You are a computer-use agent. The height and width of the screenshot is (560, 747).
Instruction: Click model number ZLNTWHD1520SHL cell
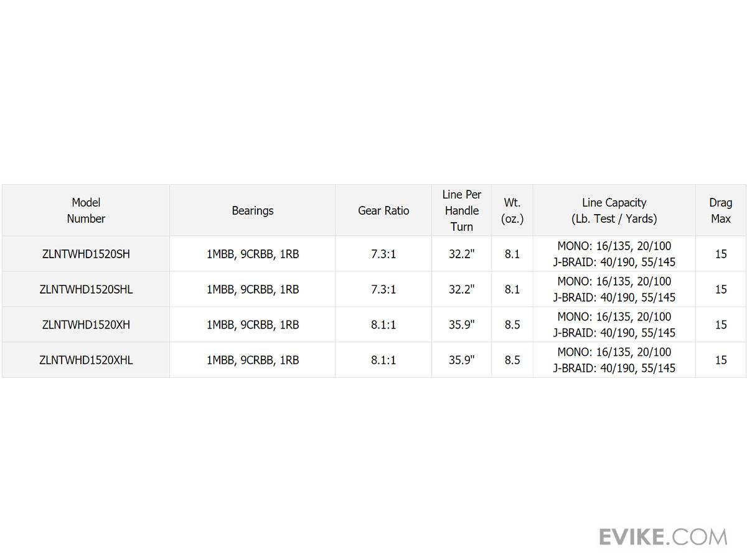[86, 289]
